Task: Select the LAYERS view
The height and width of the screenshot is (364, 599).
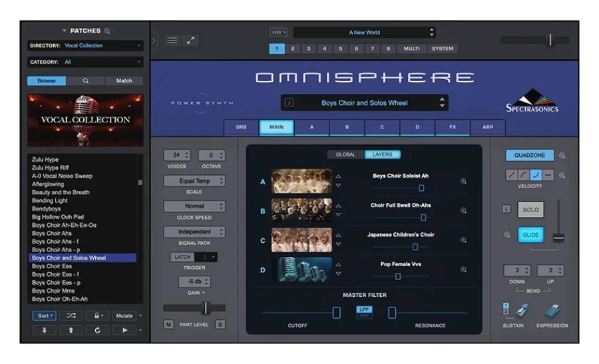Action: pos(383,154)
